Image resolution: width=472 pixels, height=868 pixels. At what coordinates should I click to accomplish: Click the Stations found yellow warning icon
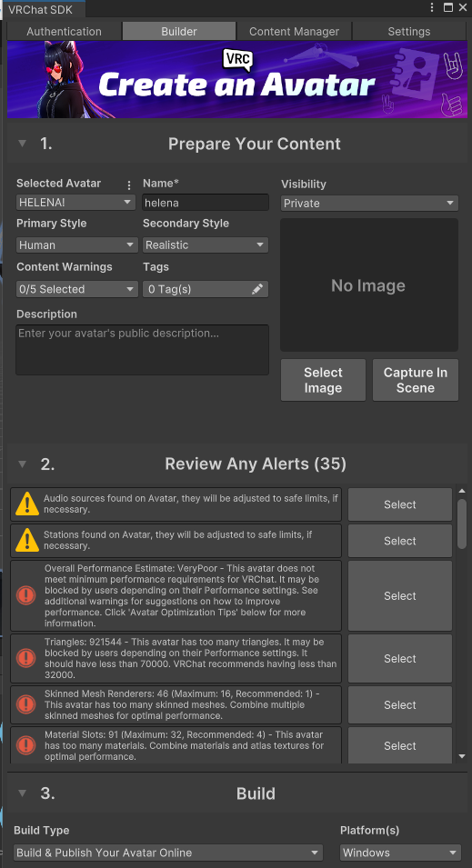(x=26, y=541)
